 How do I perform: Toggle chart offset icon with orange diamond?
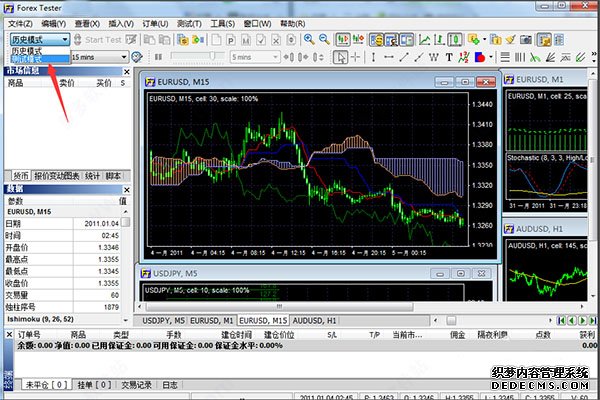pos(359,39)
